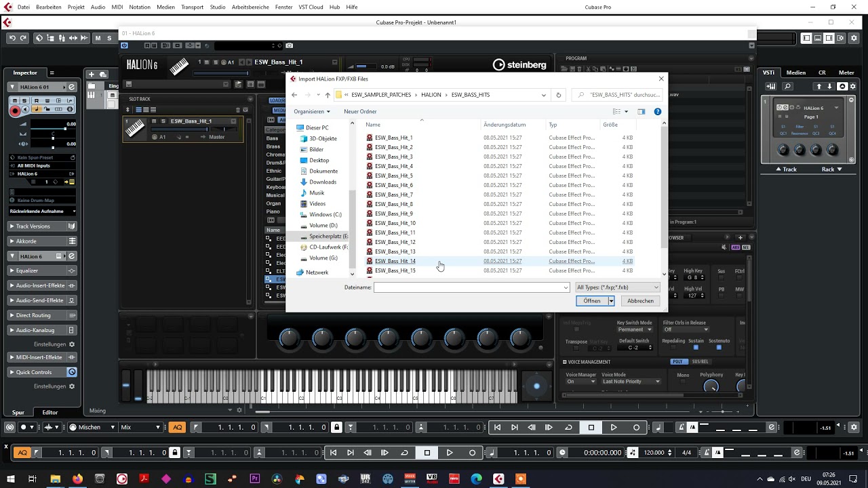Click the Polyphony knob in Voice Management
This screenshot has width=868, height=488.
711,386
